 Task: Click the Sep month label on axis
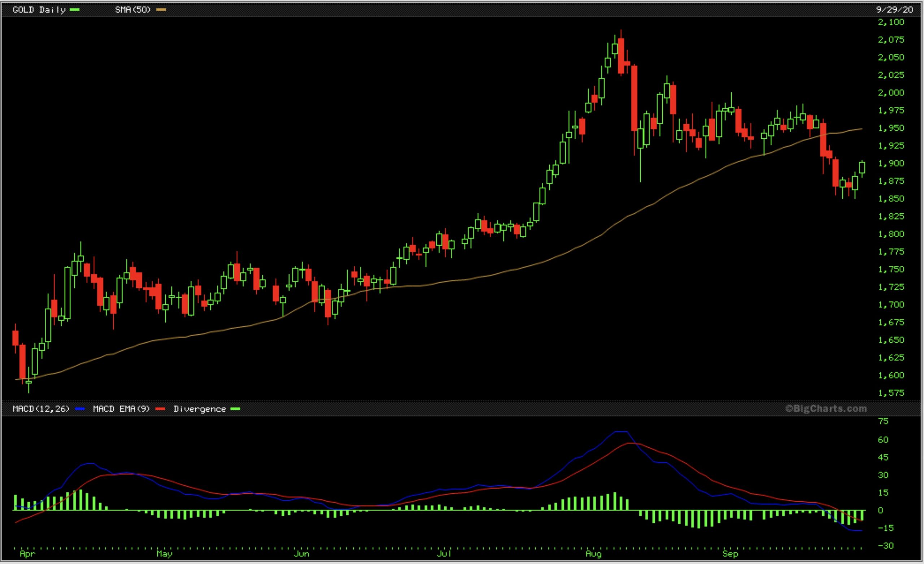730,554
